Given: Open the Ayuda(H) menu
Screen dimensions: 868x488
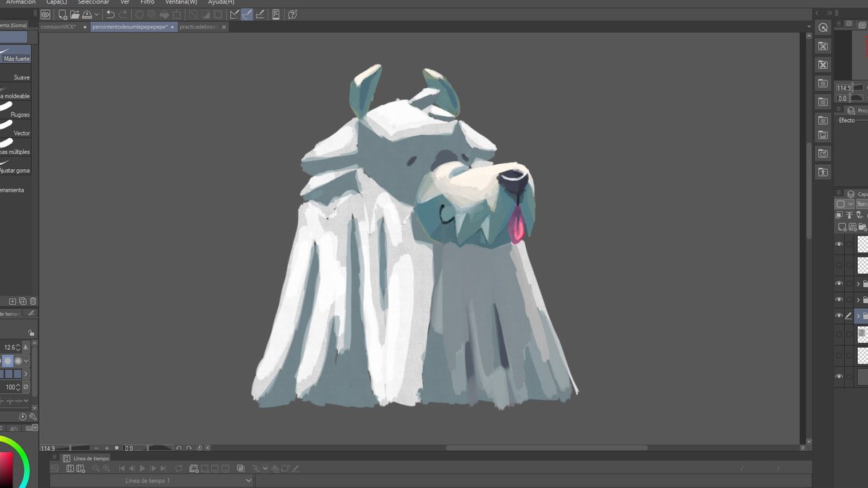Looking at the screenshot, I should pyautogui.click(x=221, y=2).
